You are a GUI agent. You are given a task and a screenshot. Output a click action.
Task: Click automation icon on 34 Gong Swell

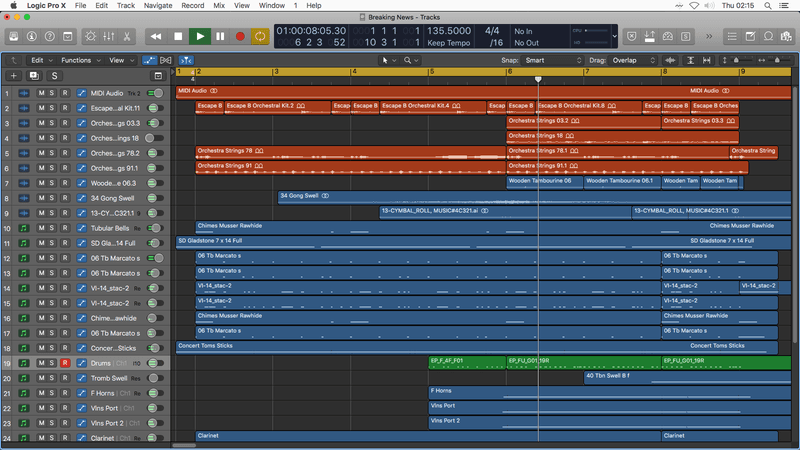point(81,198)
